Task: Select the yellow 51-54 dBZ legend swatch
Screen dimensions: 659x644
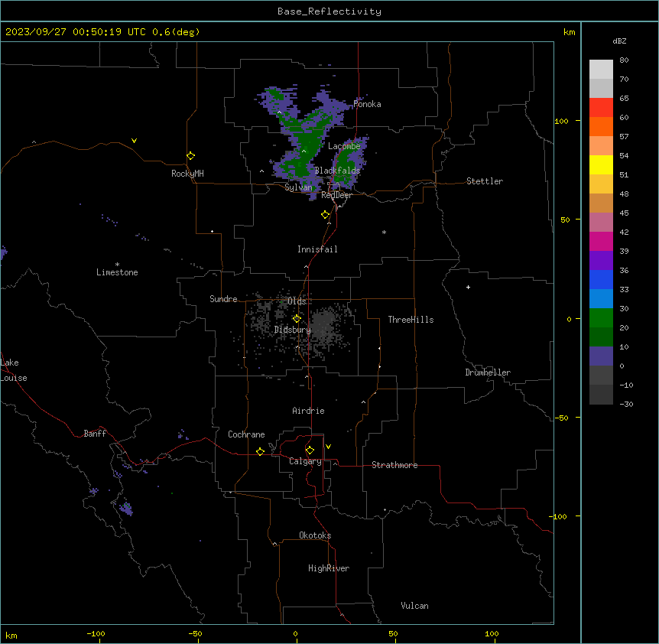Action: coord(601,164)
